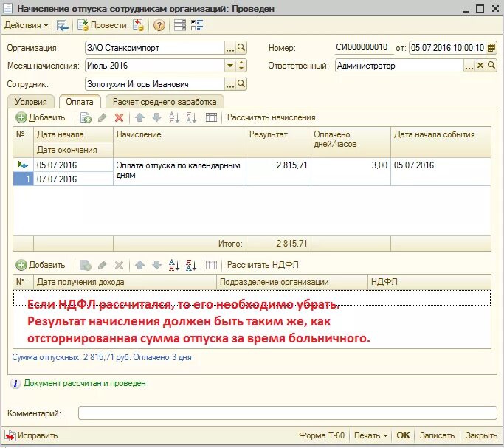
Task: Sort НДФЛ table descending icon
Action: [x=191, y=265]
